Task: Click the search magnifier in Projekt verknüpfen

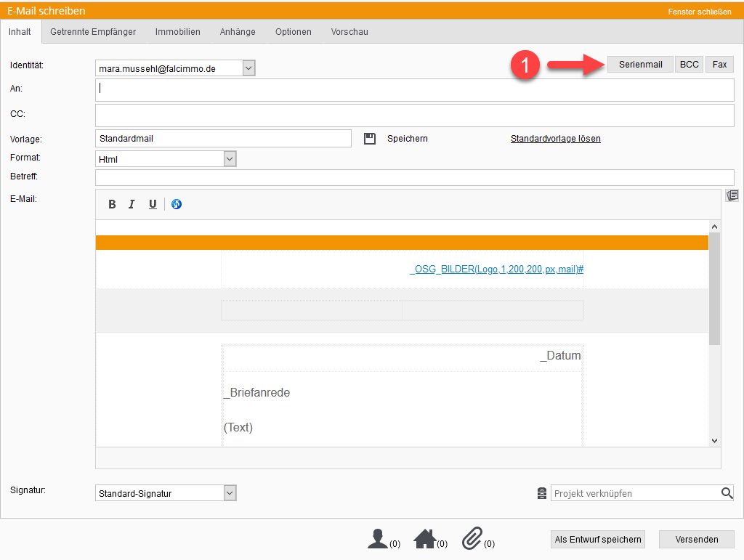Action: pyautogui.click(x=727, y=493)
